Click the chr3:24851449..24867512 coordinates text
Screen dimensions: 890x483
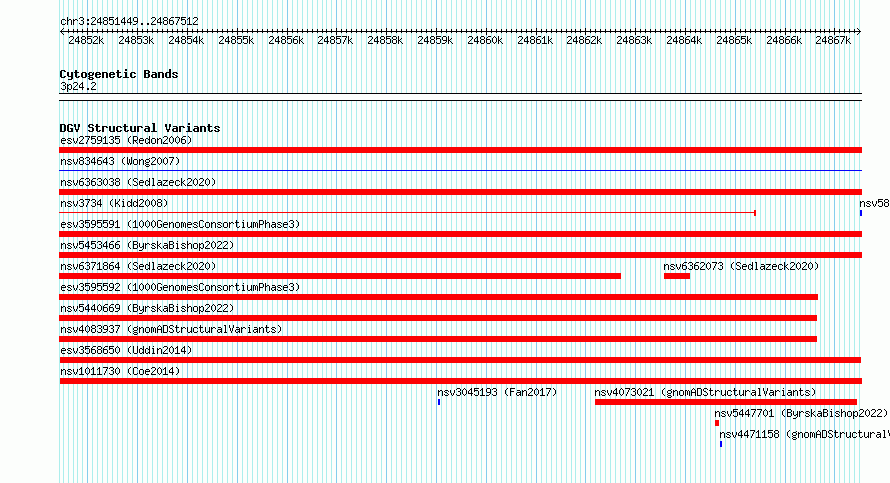click(x=129, y=21)
